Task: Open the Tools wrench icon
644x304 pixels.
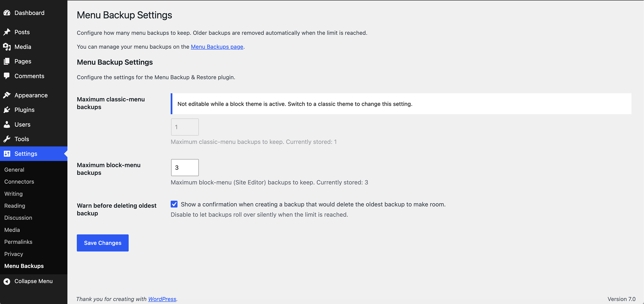Action: (x=7, y=139)
